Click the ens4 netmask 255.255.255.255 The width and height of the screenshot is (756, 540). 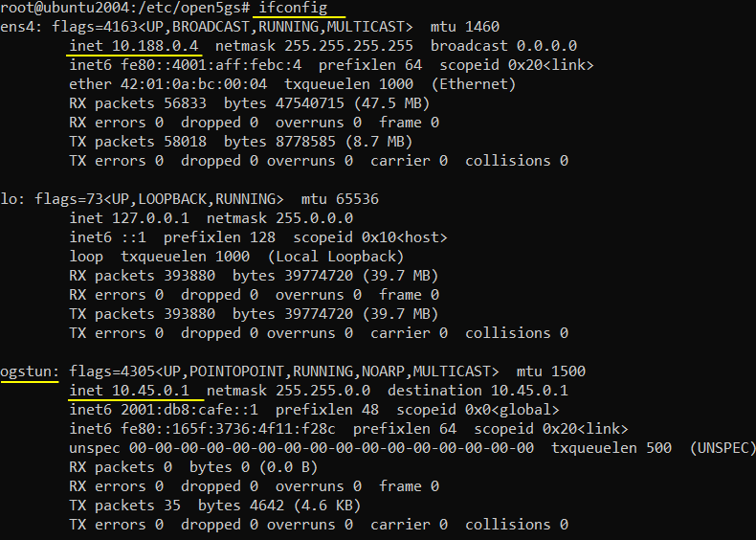pos(314,46)
